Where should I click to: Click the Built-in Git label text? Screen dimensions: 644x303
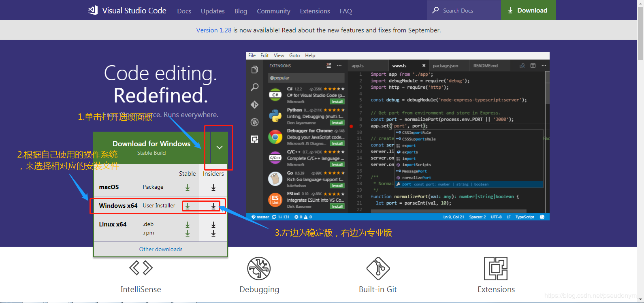[x=378, y=289]
